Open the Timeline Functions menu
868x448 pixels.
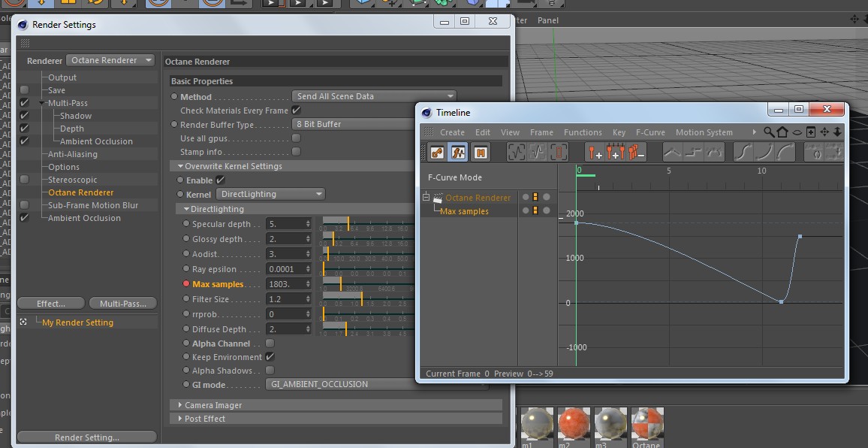[x=583, y=132]
